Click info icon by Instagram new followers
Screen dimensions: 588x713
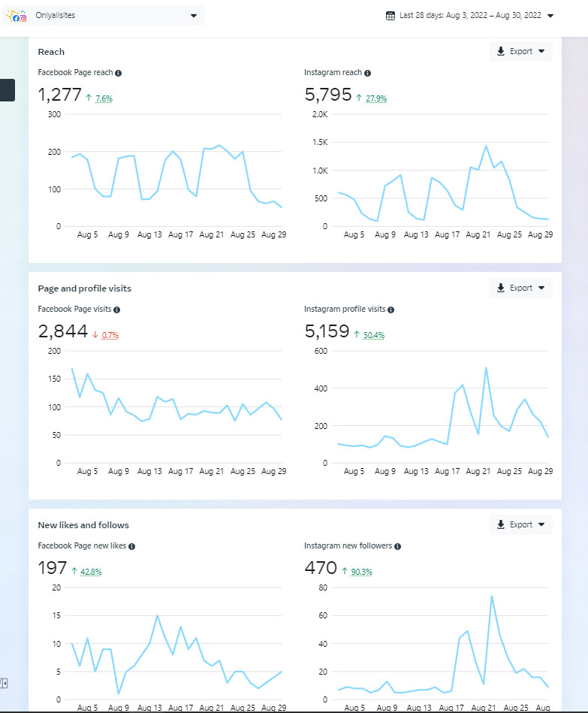397,546
